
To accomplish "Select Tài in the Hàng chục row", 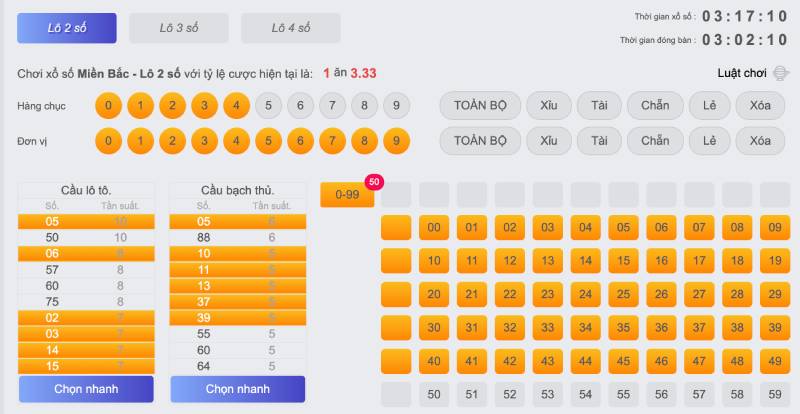I will point(599,106).
